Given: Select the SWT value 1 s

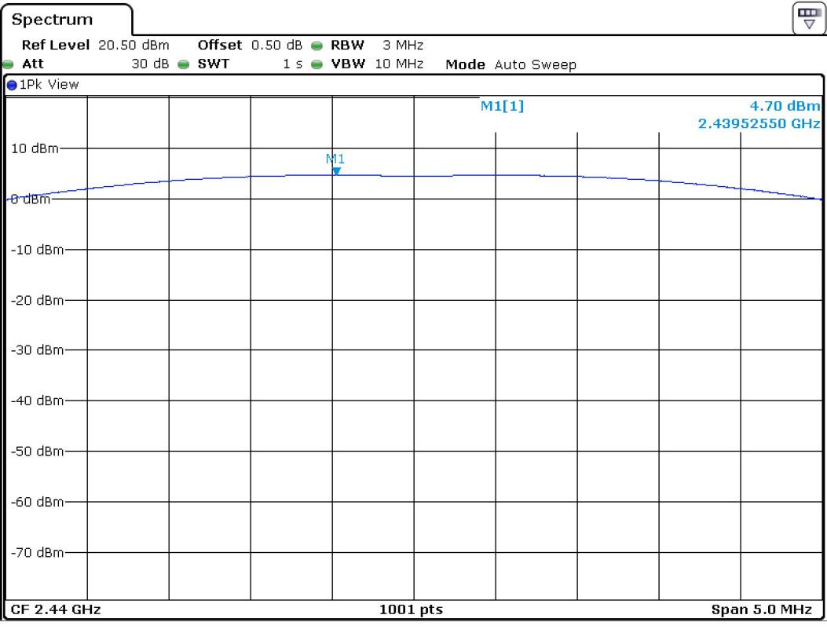Looking at the screenshot, I should tap(292, 64).
